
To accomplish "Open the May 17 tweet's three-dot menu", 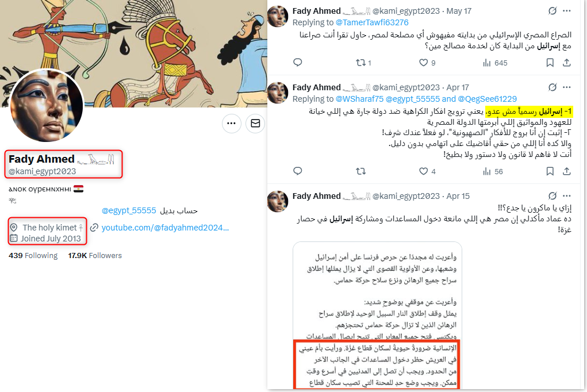I will tap(567, 11).
